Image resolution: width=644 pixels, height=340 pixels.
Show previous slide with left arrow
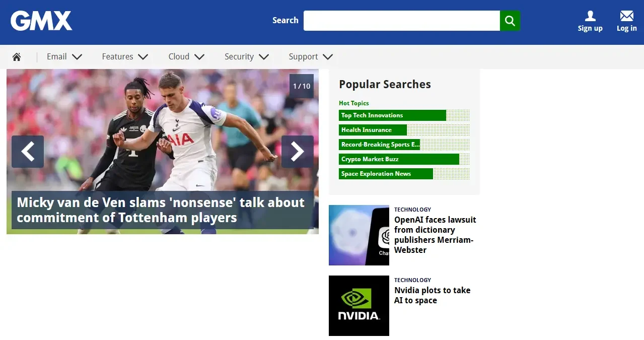click(28, 152)
